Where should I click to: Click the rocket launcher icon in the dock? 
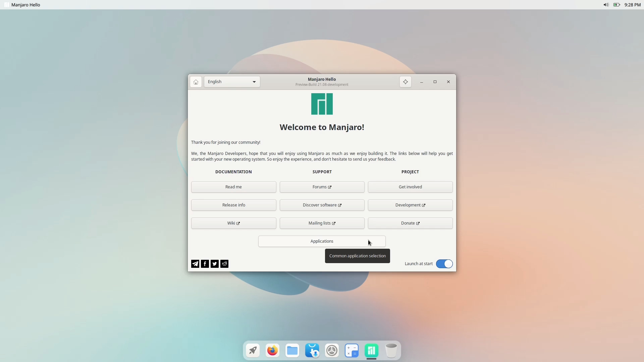pos(252,350)
